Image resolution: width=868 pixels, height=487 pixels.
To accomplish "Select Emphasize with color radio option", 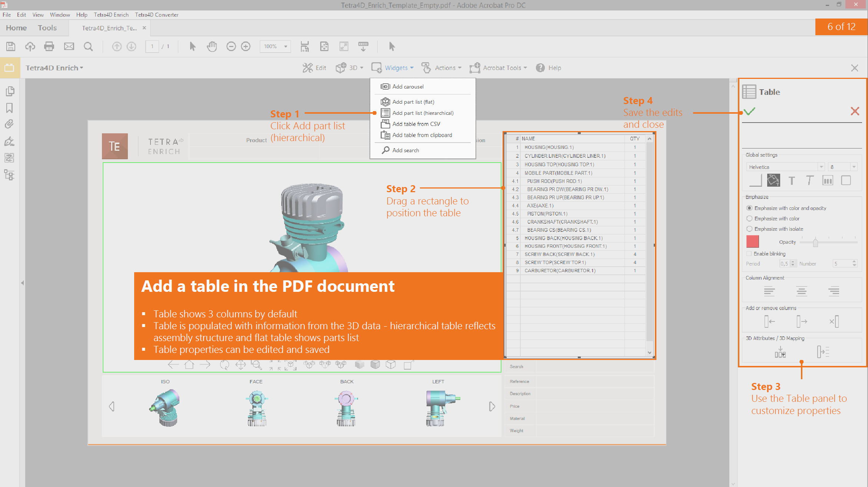I will click(x=750, y=219).
